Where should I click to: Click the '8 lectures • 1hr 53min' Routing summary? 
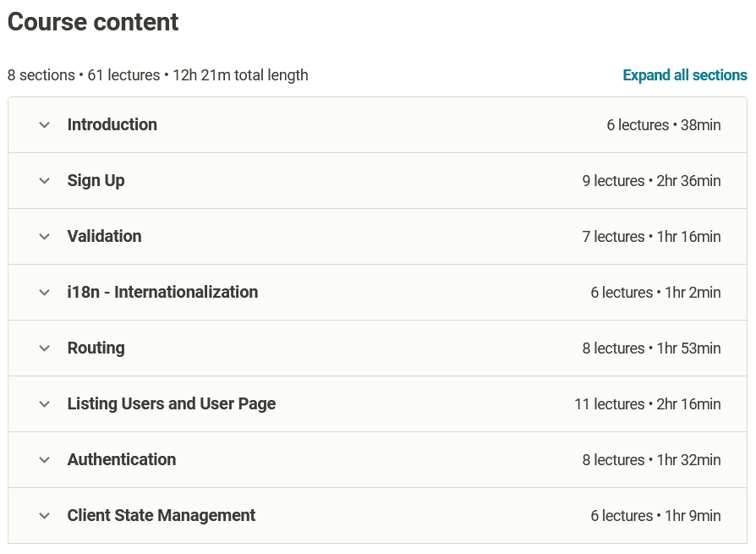651,348
